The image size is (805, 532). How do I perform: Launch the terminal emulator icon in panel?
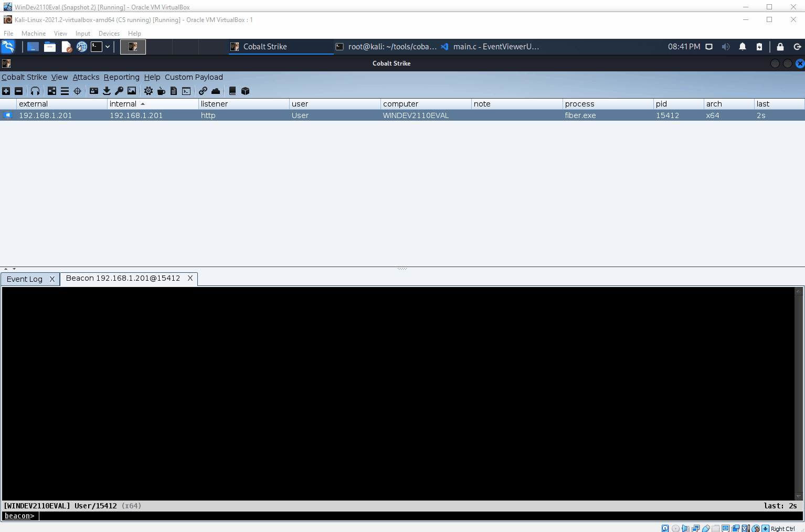click(x=97, y=47)
